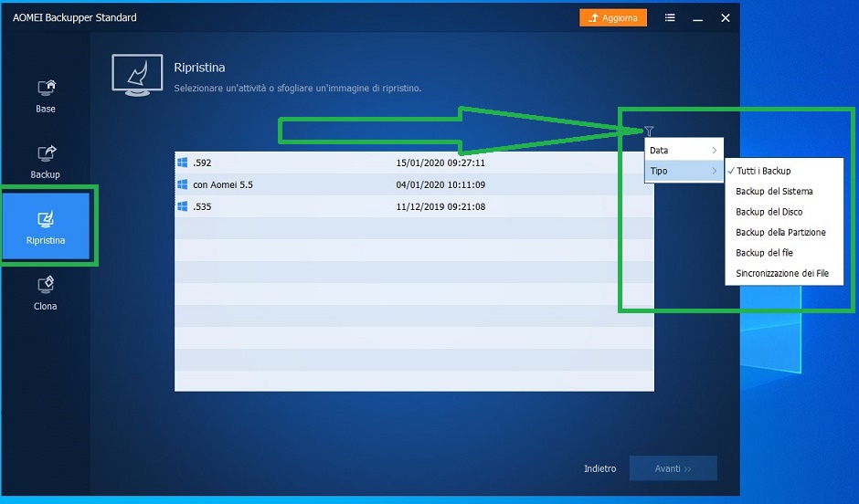
Task: Select the con Aomei 5.5 backup entry
Action: tap(414, 184)
